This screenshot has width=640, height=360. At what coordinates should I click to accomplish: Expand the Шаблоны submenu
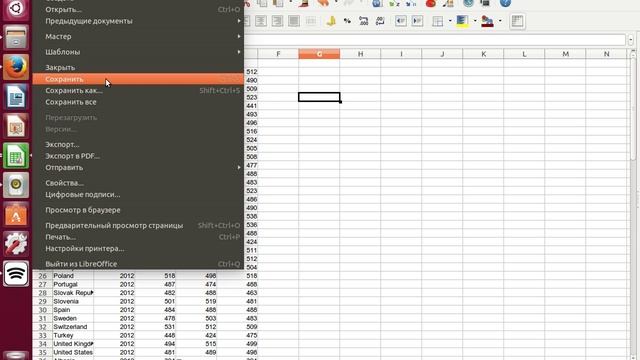[138, 52]
